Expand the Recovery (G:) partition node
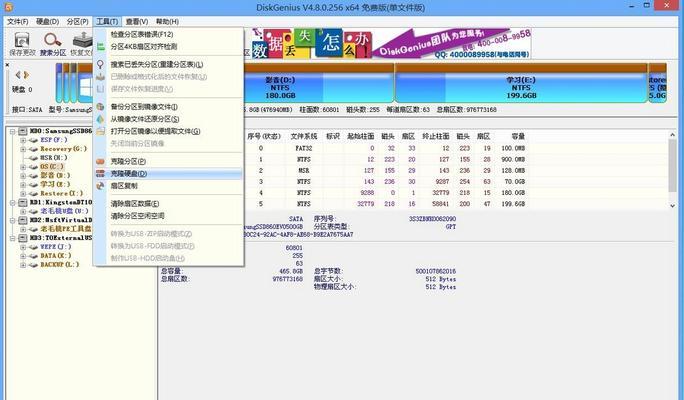This screenshot has height=400, width=684. coord(23,149)
